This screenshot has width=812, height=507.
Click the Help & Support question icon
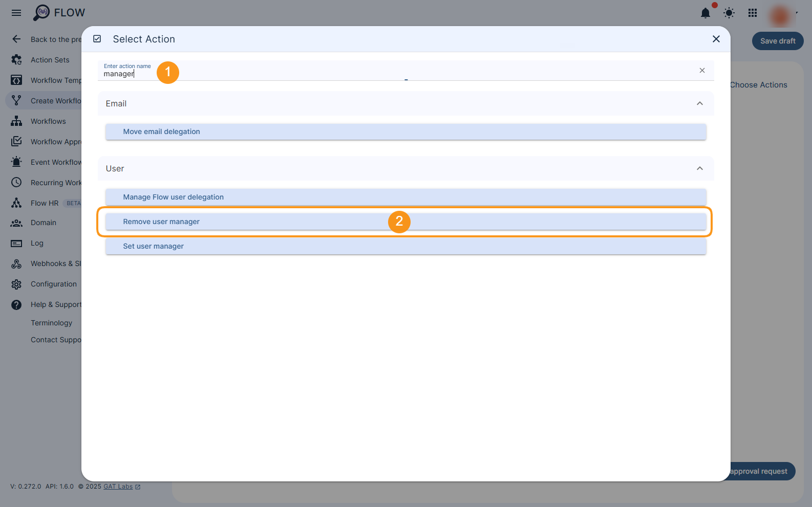coord(16,305)
